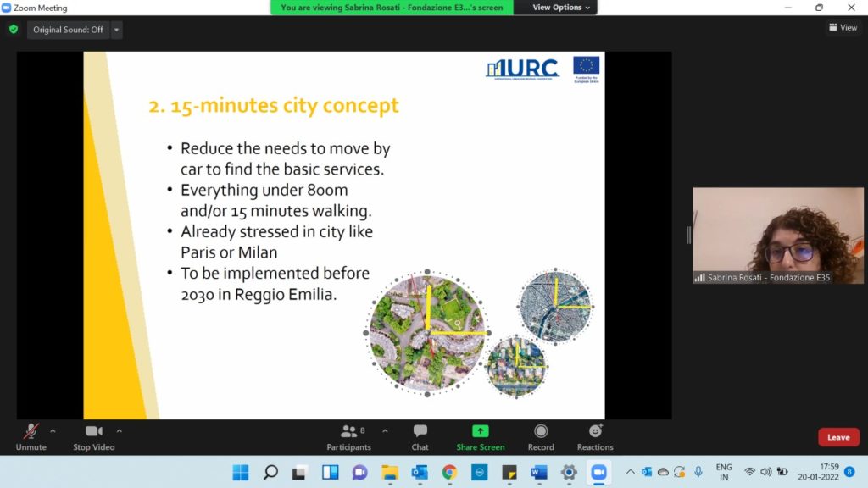Open the Reactions menu
Viewport: 868px width, 488px height.
click(595, 436)
